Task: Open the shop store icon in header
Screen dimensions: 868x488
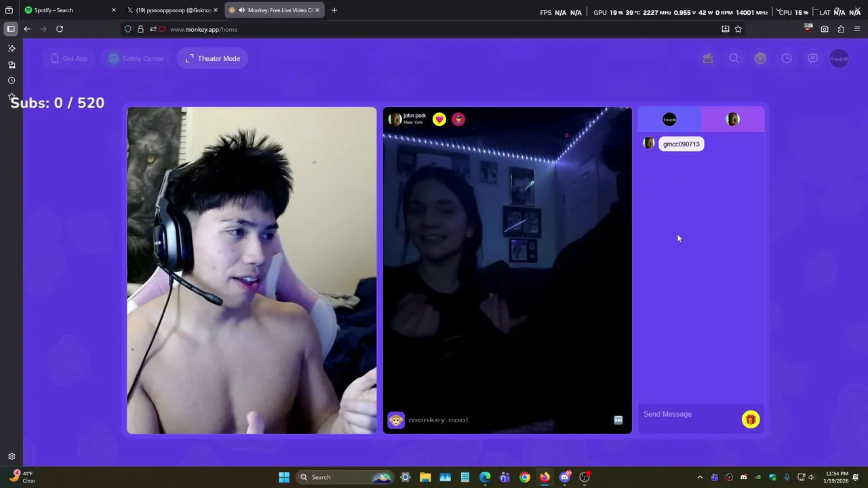Action: coord(708,58)
